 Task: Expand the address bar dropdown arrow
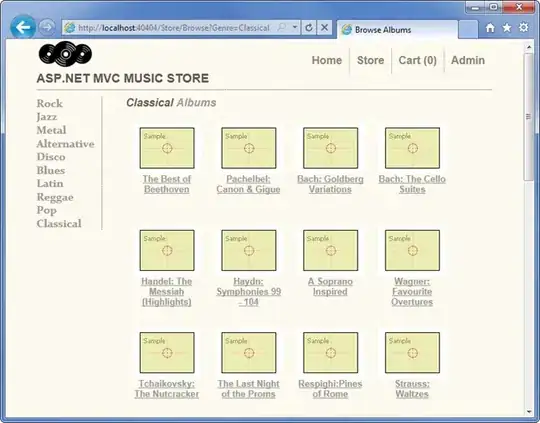point(295,27)
